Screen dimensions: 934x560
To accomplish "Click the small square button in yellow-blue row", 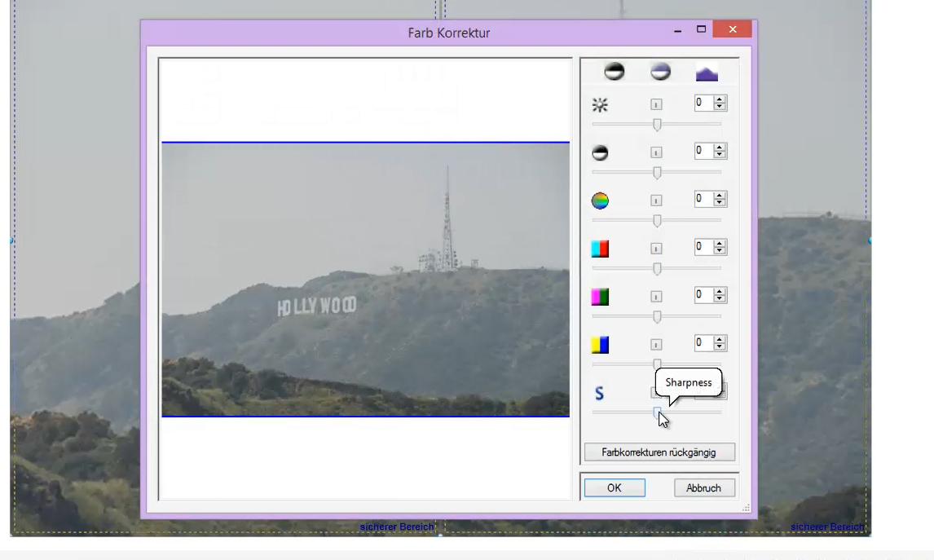I will (x=656, y=344).
